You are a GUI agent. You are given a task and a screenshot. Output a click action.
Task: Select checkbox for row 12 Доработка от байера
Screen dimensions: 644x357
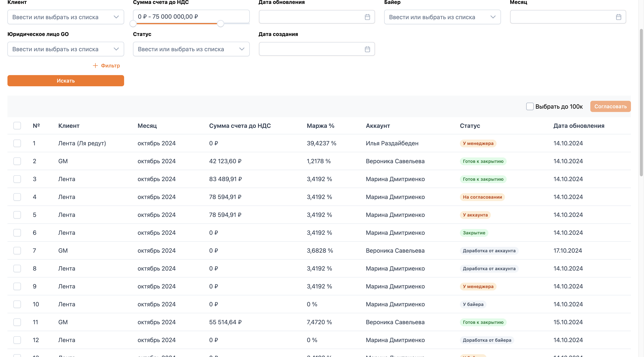click(x=17, y=340)
